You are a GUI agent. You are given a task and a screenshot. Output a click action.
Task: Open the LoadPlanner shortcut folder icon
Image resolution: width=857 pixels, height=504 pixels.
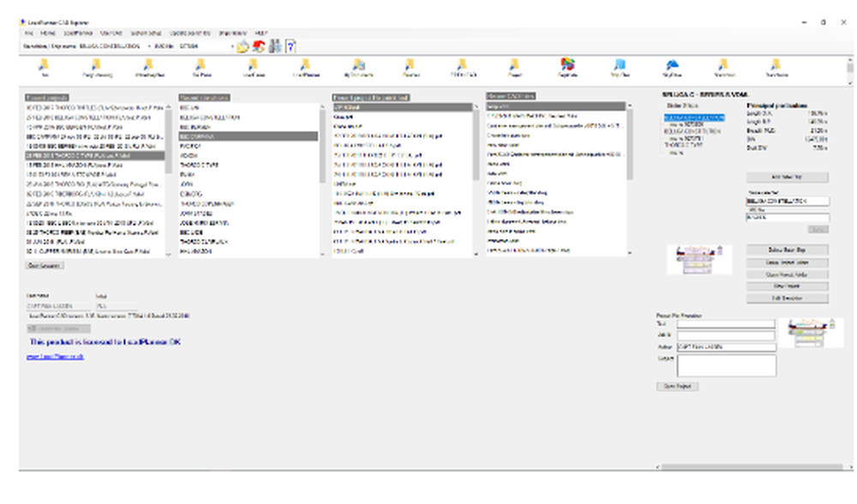(x=306, y=65)
